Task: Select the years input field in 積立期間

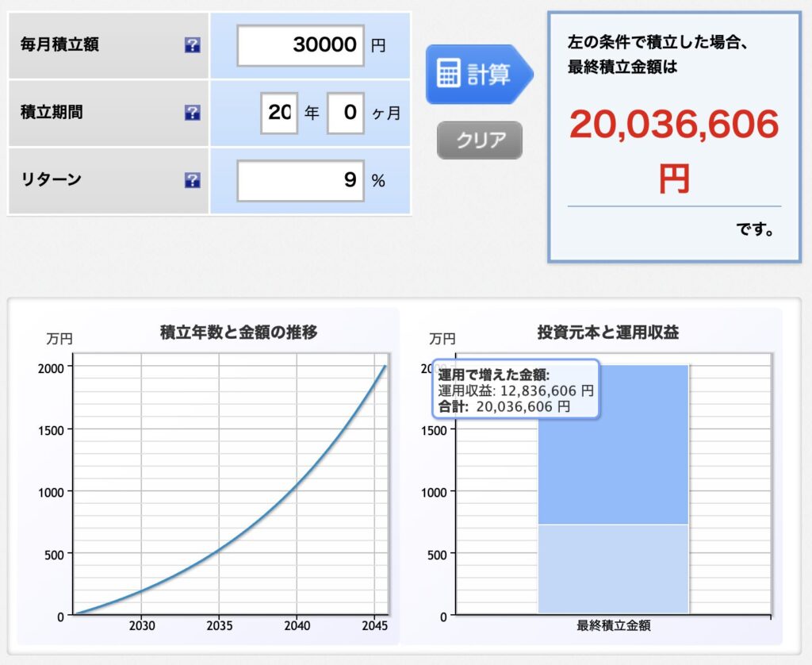Action: (x=279, y=113)
